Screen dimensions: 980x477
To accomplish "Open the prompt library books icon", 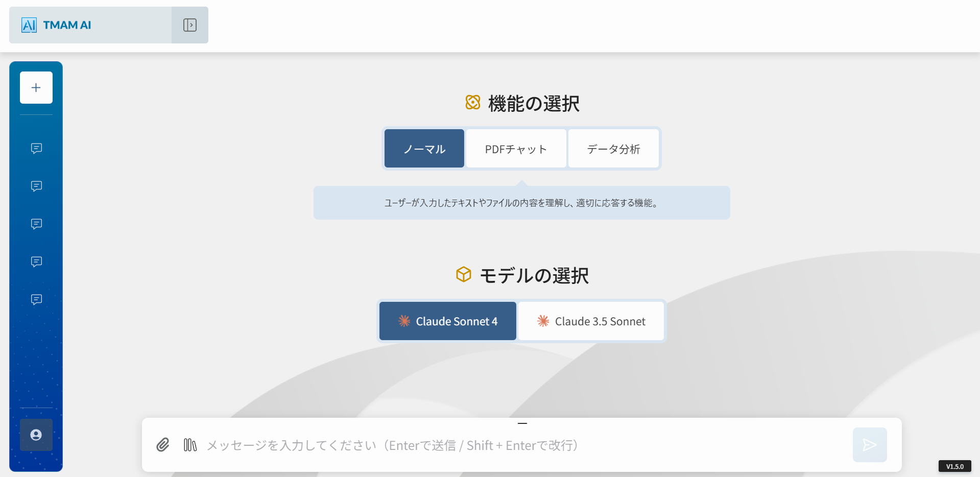I will (x=190, y=445).
